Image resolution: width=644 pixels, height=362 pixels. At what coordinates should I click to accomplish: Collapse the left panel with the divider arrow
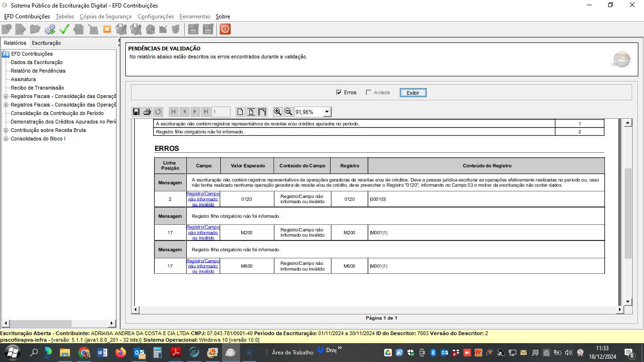[119, 41]
